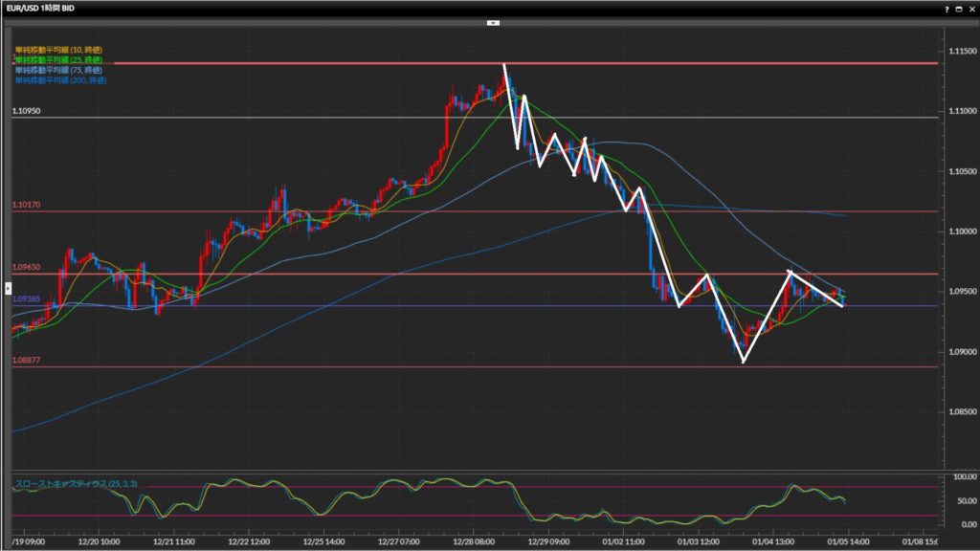Select the 1.08877 support line label
The height and width of the screenshot is (551, 980).
tap(26, 361)
